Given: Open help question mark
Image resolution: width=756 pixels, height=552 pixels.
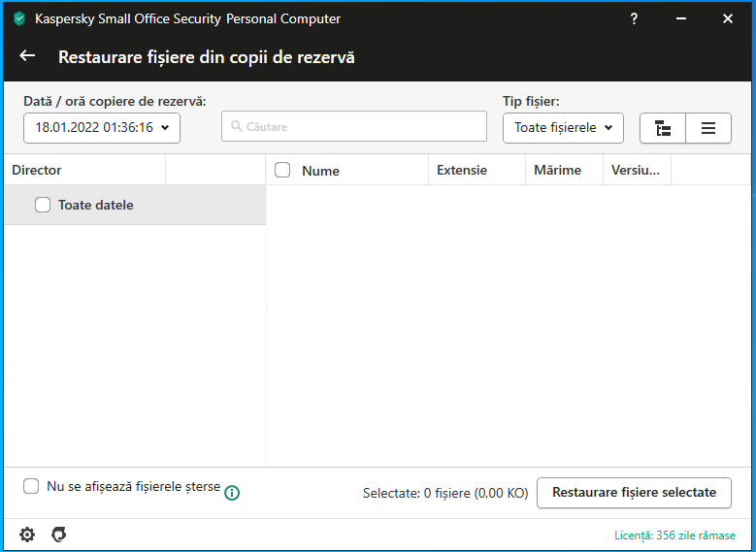Looking at the screenshot, I should click(x=634, y=18).
